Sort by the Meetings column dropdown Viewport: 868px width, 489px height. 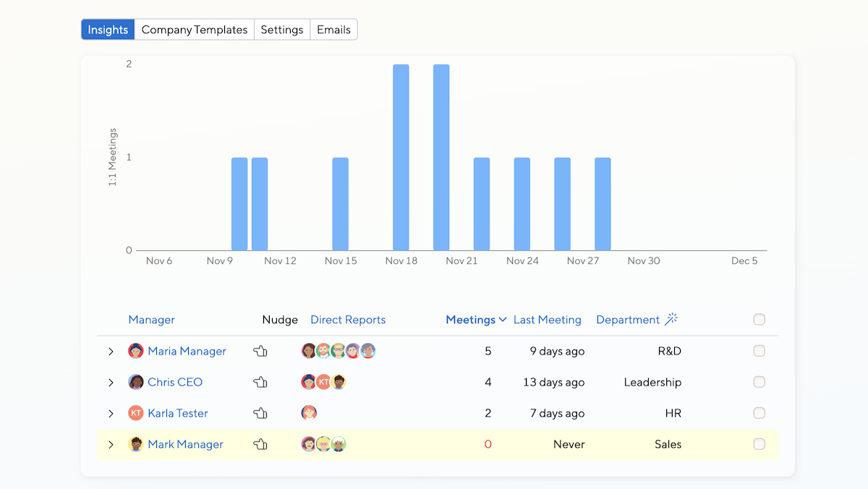(x=476, y=320)
